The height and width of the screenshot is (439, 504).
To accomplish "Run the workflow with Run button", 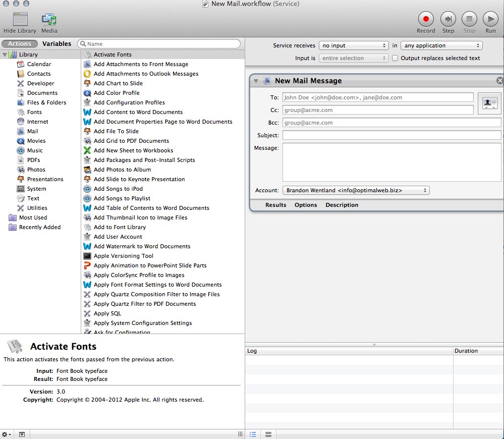I will [x=490, y=19].
